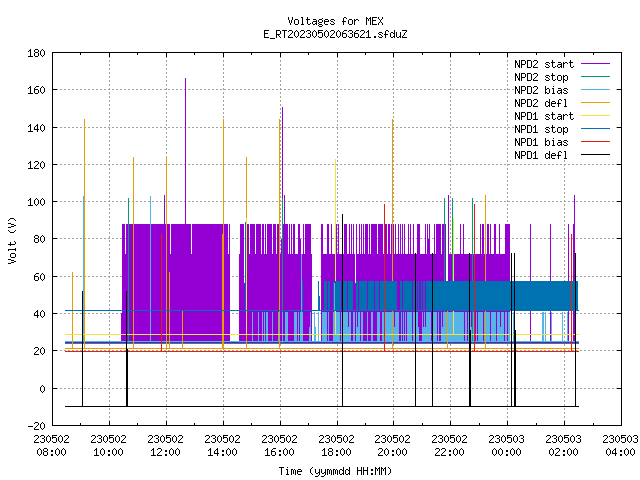The height and width of the screenshot is (480, 640).
Task: Click the black NPD1 defl legend line
Action: click(x=596, y=155)
